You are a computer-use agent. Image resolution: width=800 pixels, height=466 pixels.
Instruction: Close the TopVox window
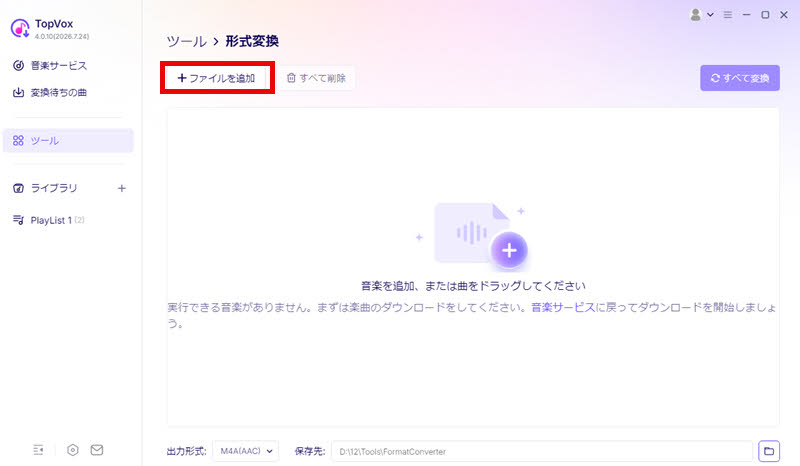point(784,15)
